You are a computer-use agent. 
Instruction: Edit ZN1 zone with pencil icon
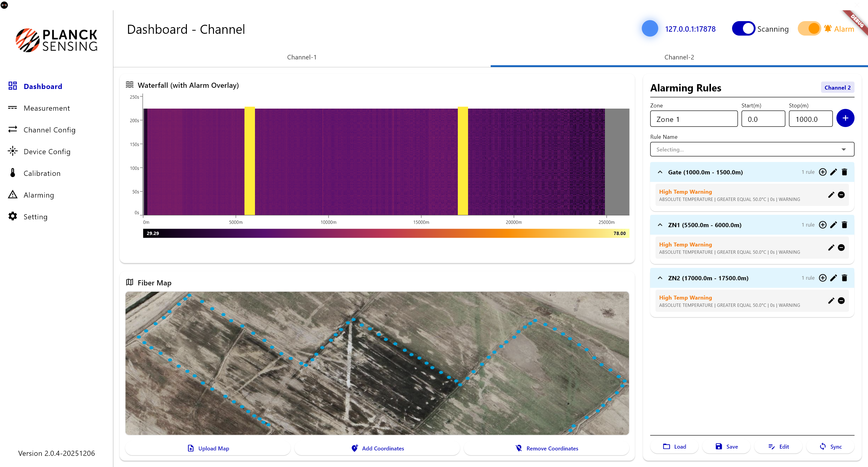[x=833, y=225]
